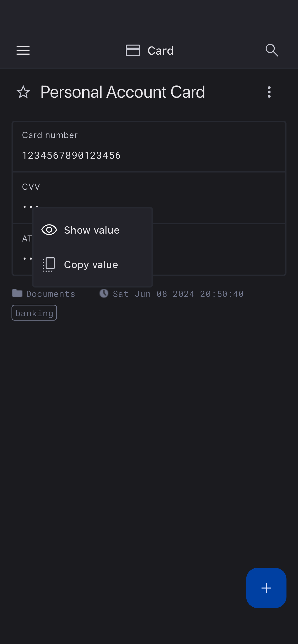Screen dimensions: 298x644
Task: Click the card number 1234567890123456
Action: (x=71, y=155)
